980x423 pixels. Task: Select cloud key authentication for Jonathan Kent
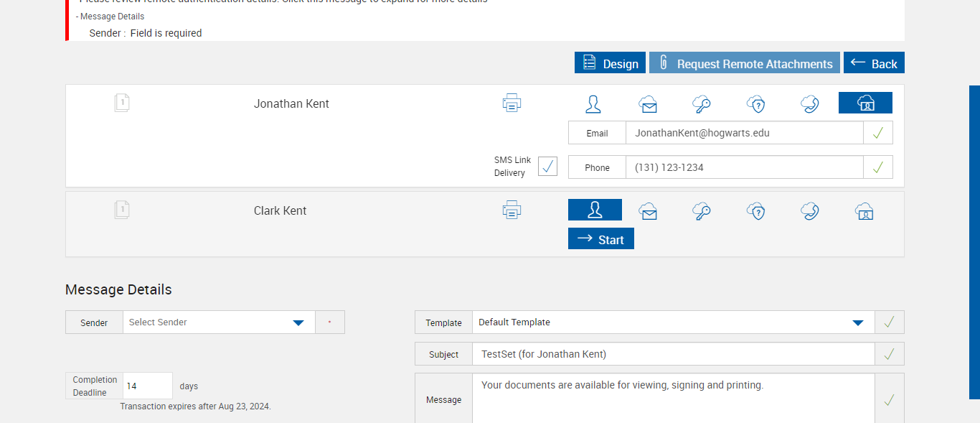[x=702, y=104]
